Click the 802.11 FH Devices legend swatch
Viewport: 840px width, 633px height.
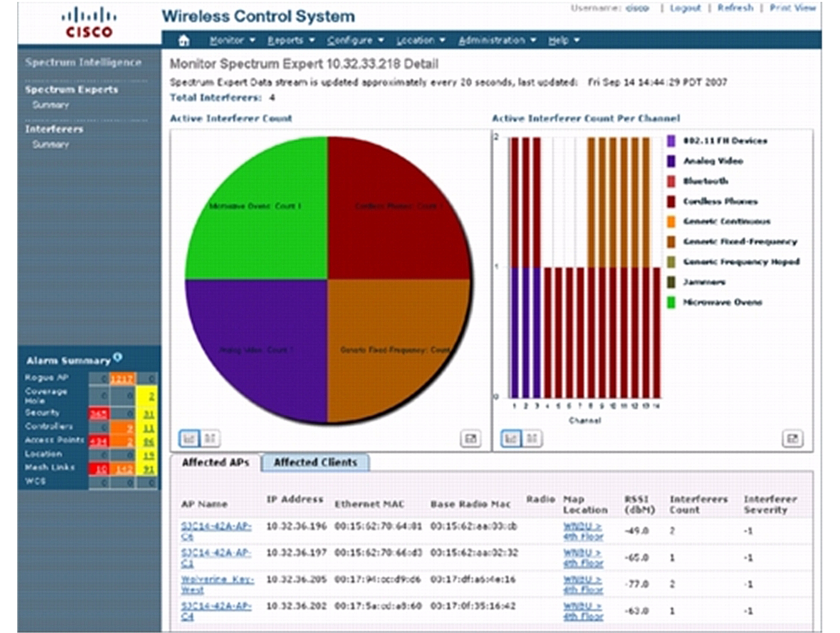671,141
